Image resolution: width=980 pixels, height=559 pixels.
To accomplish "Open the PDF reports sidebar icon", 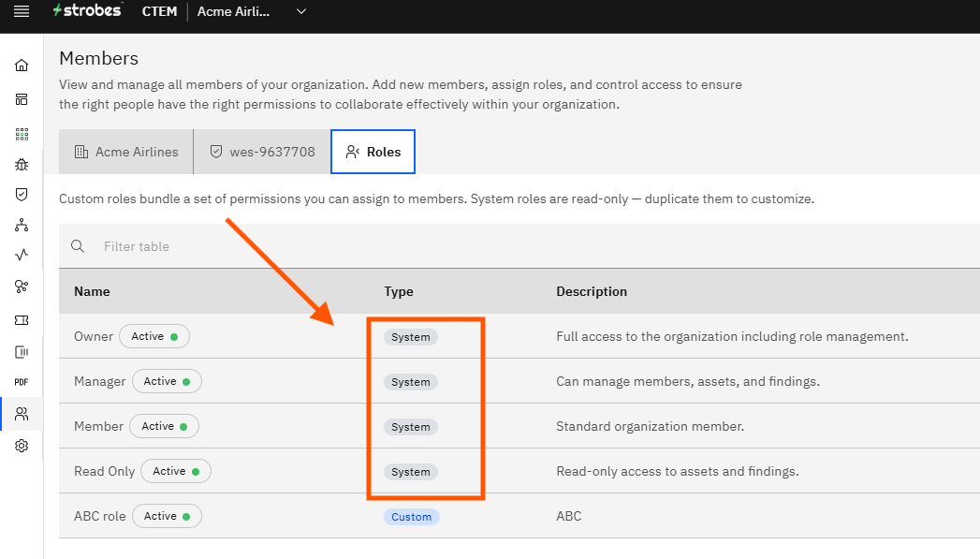I will click(22, 382).
